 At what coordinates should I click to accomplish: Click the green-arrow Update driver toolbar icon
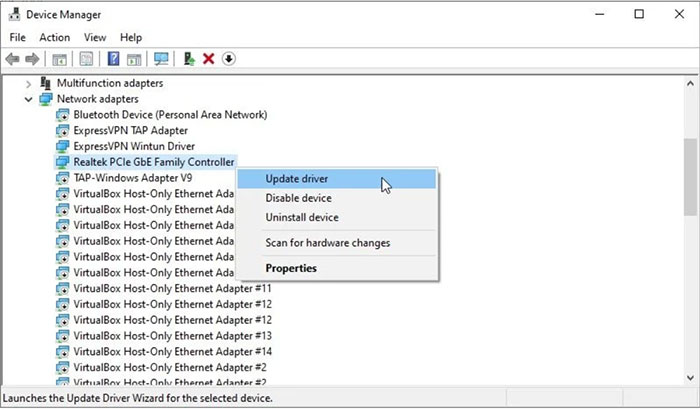click(x=189, y=59)
